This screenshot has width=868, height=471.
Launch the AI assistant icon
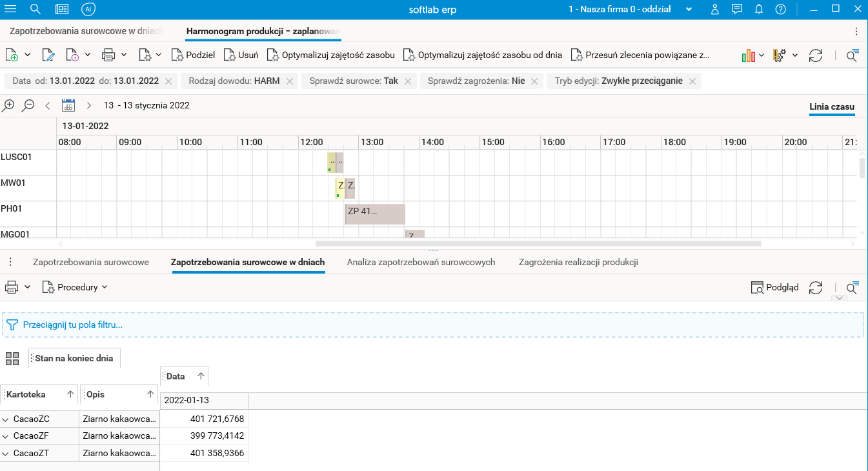point(88,9)
